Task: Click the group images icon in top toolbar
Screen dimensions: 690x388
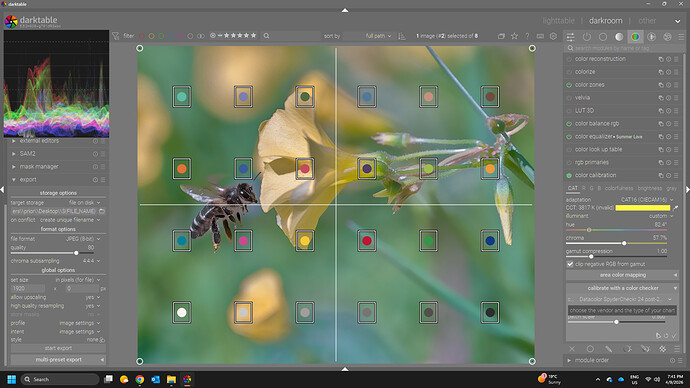Action: (x=501, y=36)
